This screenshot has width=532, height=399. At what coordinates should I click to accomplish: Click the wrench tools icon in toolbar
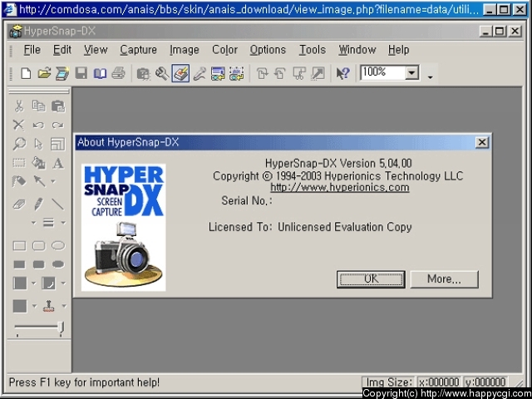[162, 73]
